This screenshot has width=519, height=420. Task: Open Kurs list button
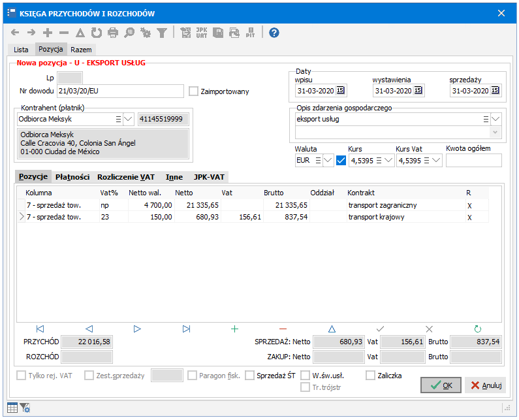(379, 161)
